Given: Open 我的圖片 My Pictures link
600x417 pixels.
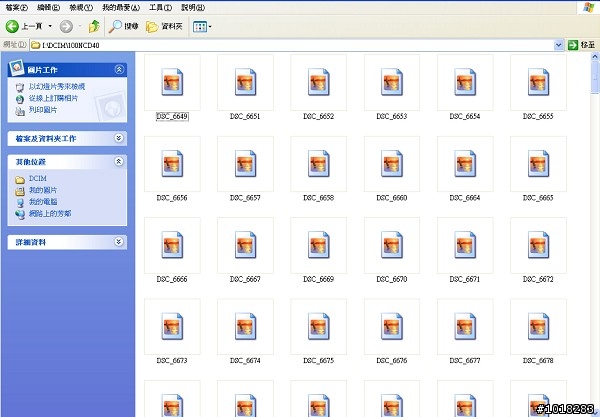Looking at the screenshot, I should (x=43, y=190).
